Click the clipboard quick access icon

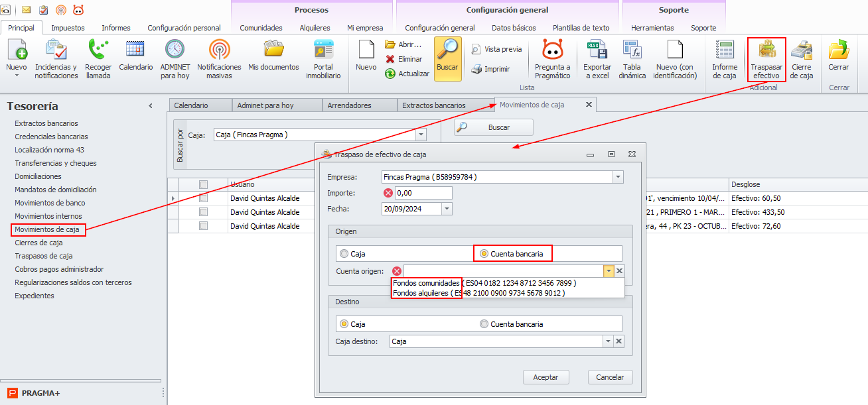[x=44, y=10]
